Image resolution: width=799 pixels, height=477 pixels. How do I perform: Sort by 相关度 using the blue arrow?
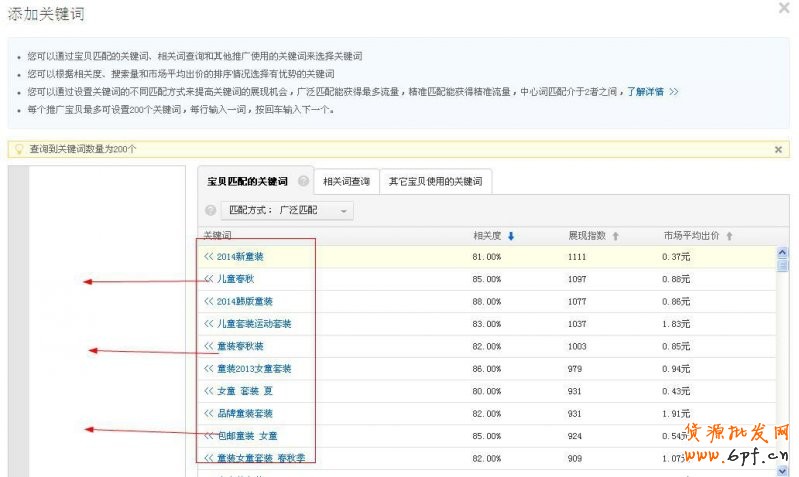[511, 236]
